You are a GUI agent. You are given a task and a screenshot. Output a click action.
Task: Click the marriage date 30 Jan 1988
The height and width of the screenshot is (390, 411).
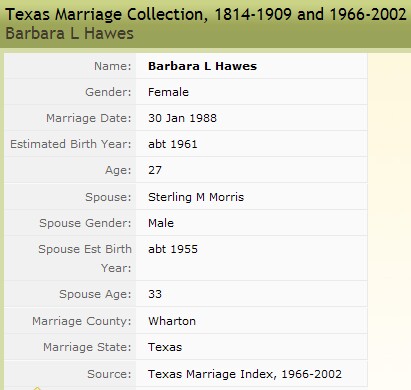pos(182,118)
